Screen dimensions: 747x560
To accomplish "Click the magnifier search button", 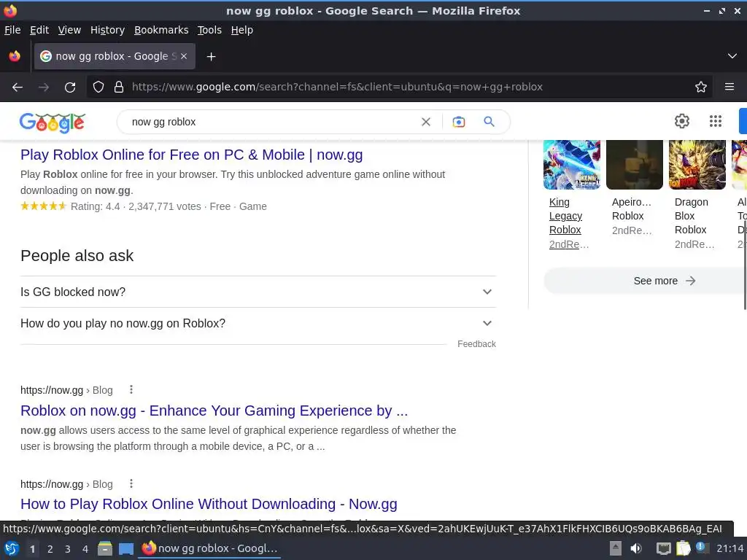I will click(489, 122).
